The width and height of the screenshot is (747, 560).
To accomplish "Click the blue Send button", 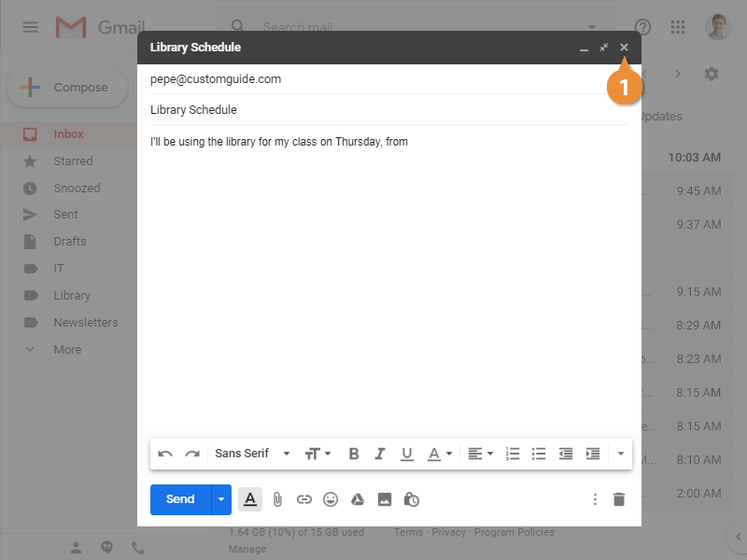I will (180, 499).
